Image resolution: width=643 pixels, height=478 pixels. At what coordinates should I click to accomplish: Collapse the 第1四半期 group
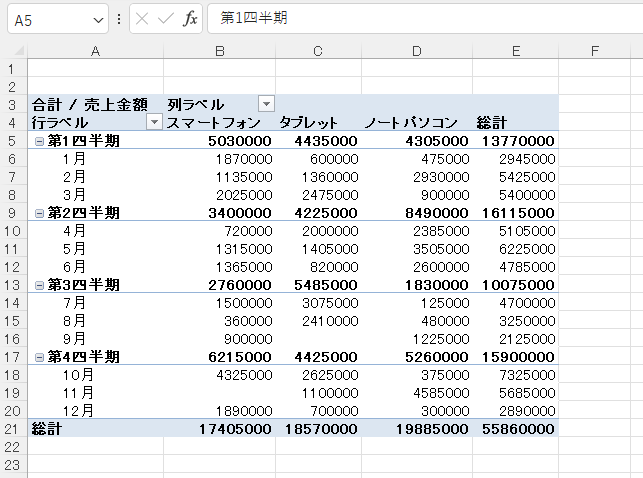coord(39,141)
